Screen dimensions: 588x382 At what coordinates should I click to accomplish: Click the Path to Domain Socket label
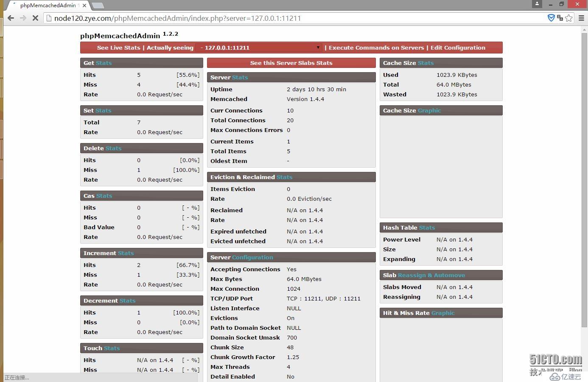coord(246,328)
